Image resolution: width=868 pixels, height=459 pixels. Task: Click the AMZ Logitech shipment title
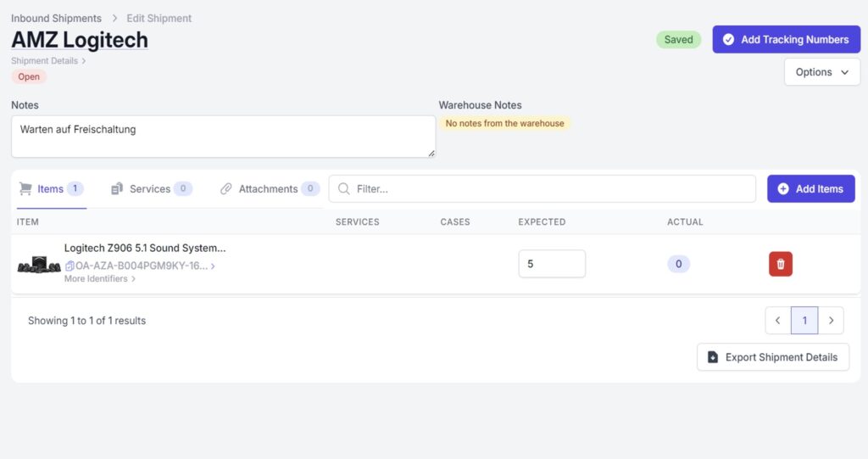click(80, 40)
